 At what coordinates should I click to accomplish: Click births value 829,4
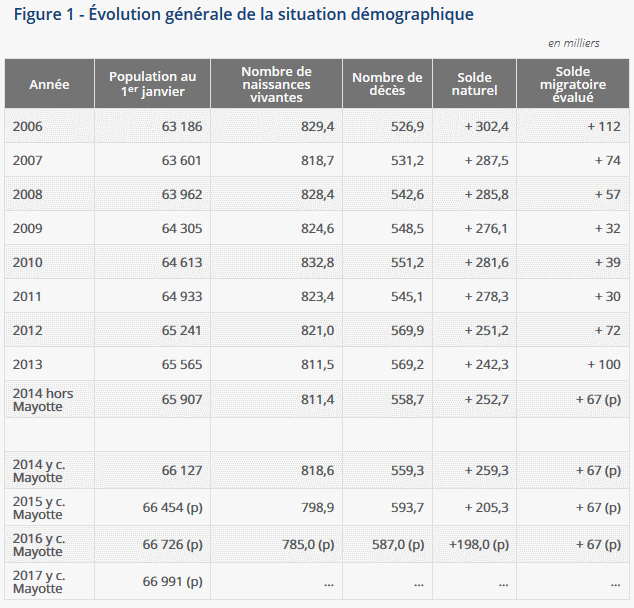[x=317, y=127]
